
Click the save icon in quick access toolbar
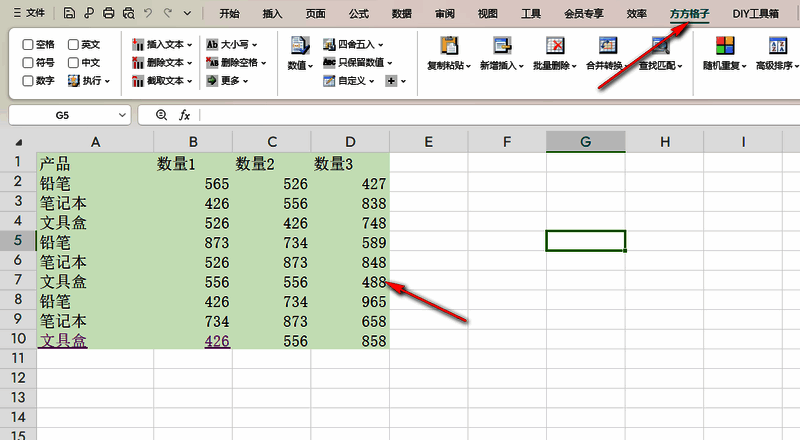tap(68, 14)
